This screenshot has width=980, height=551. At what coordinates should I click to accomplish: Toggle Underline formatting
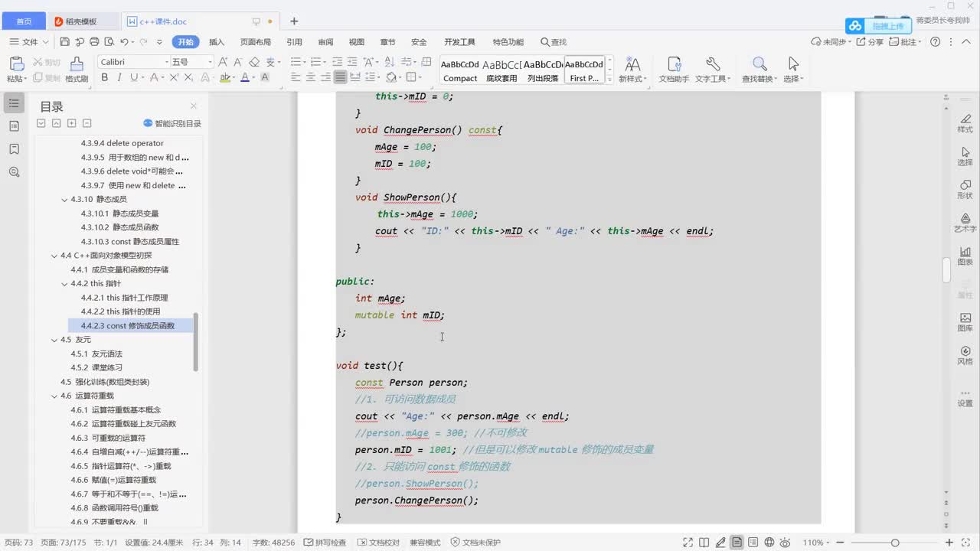click(x=134, y=77)
